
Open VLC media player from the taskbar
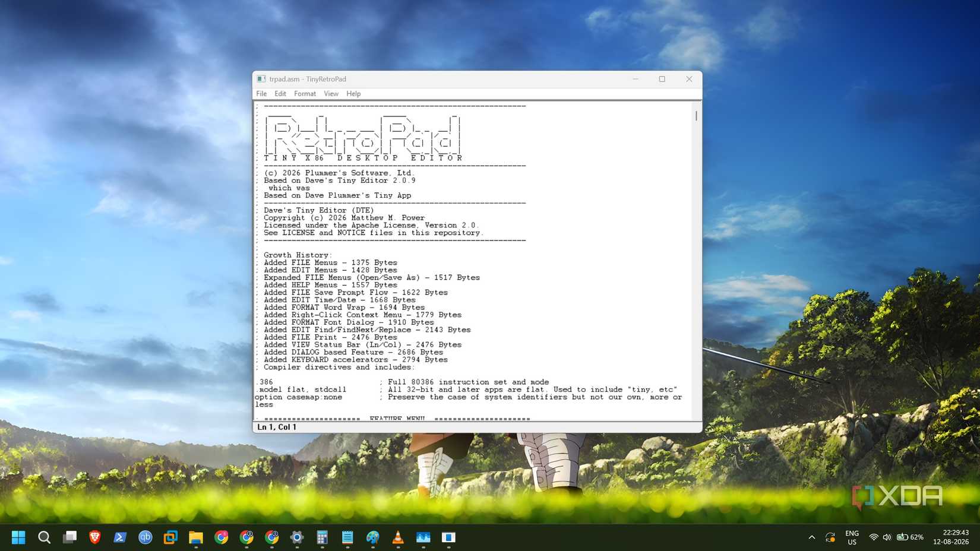point(398,537)
